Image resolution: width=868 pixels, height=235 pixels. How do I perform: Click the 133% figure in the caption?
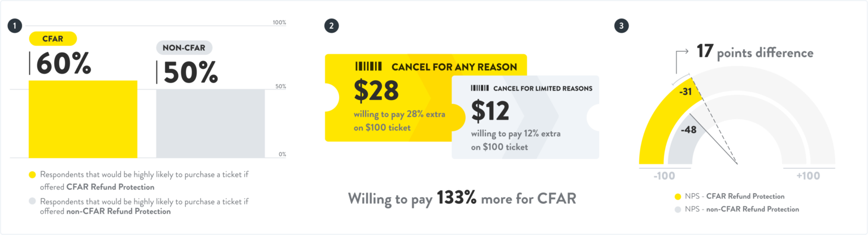(457, 198)
